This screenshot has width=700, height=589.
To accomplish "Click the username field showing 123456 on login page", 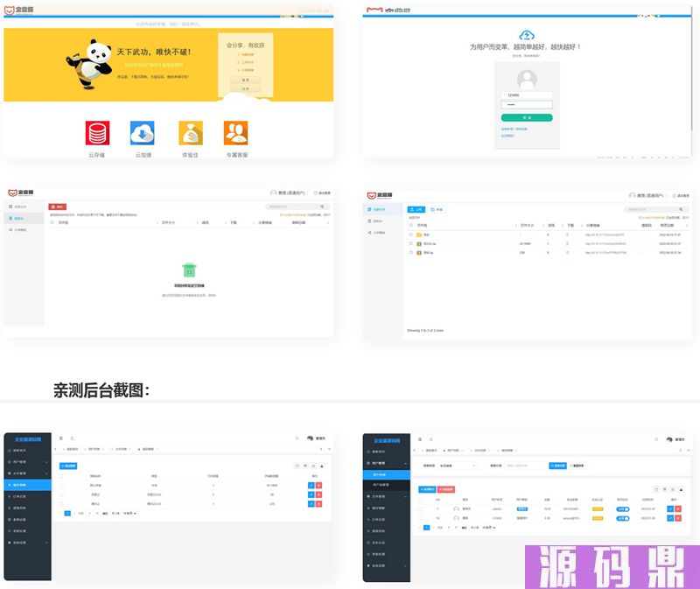I will coord(527,95).
